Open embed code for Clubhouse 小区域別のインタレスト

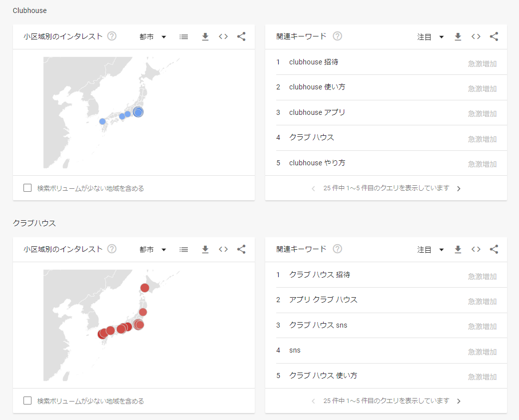[x=223, y=37]
